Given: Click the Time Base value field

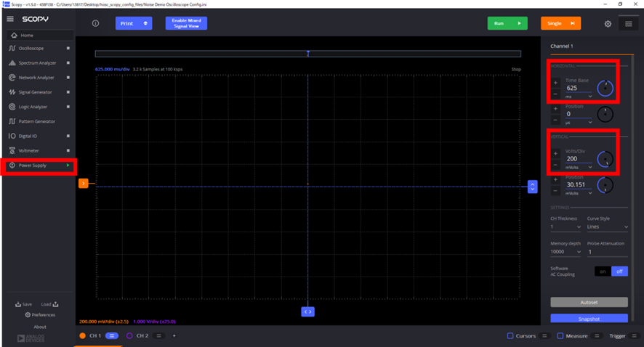Looking at the screenshot, I should [579, 88].
